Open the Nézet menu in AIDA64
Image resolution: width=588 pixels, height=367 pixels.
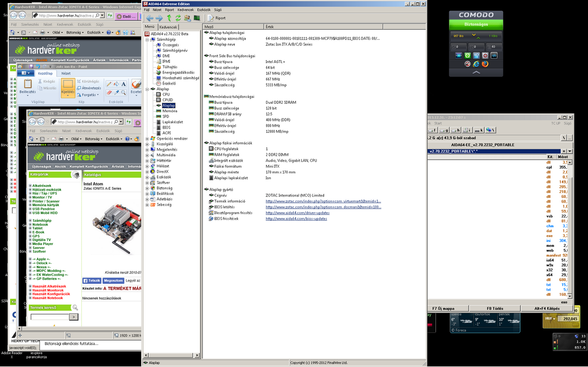pyautogui.click(x=157, y=10)
